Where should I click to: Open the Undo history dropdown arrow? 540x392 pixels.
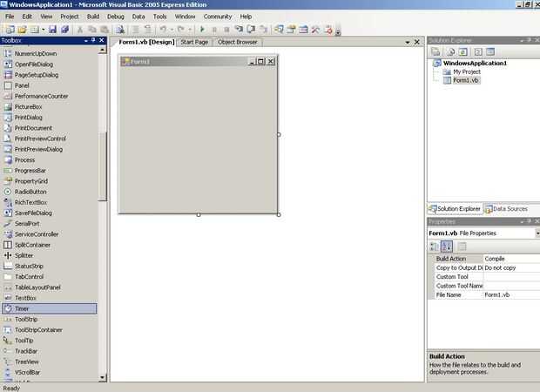[x=172, y=30]
